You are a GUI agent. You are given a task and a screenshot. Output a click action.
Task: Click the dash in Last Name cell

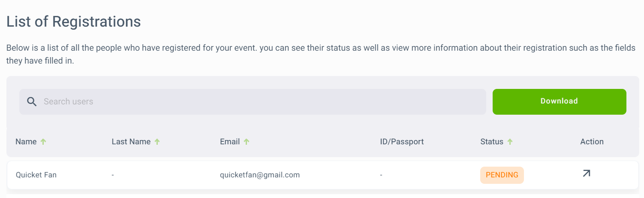tap(113, 175)
